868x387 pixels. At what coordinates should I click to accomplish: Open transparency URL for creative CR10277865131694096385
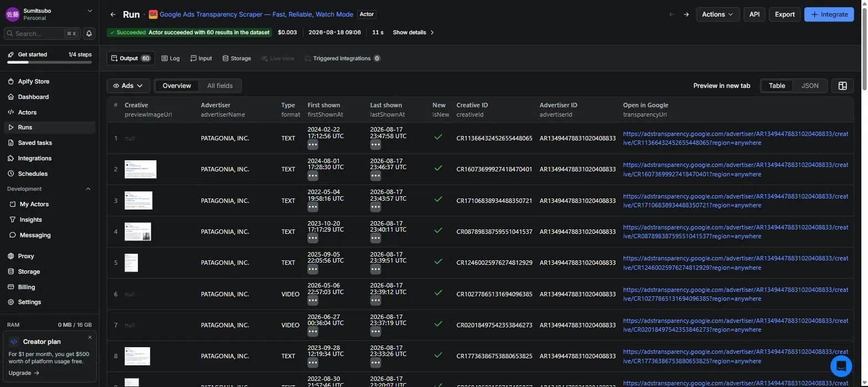click(x=736, y=294)
